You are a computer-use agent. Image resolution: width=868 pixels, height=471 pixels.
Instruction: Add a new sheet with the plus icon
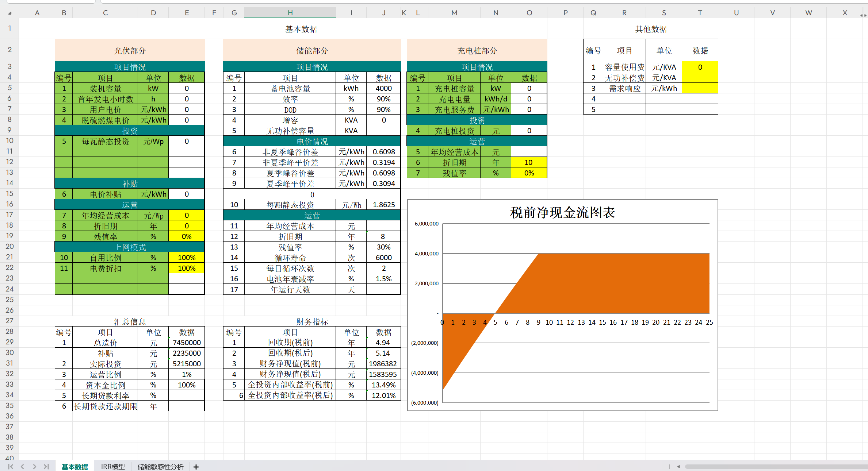coord(196,467)
